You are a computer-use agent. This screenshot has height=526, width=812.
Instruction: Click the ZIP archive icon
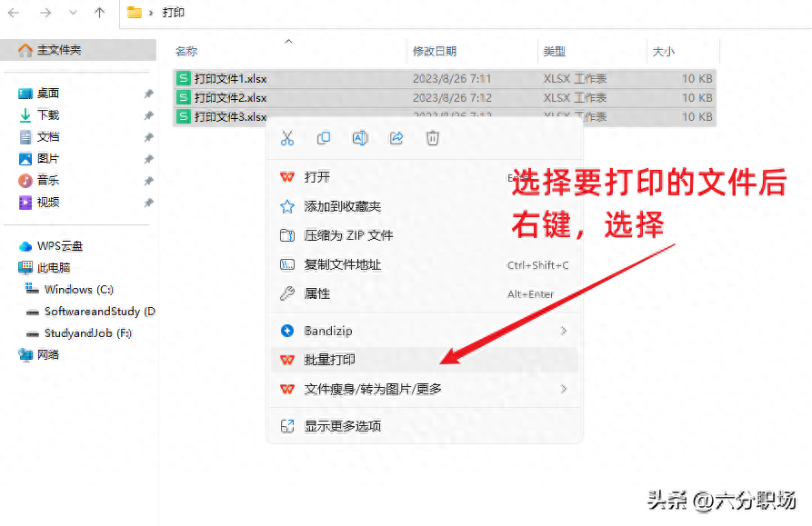287,236
